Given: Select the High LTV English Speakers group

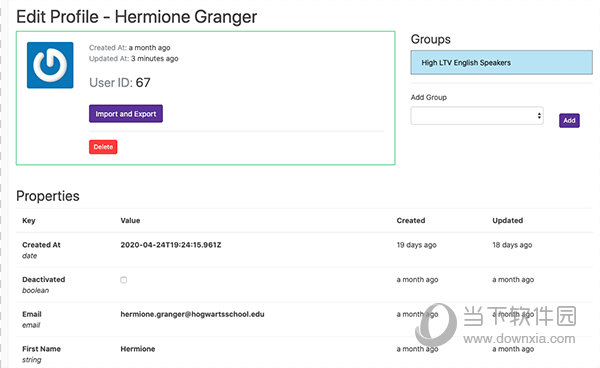Looking at the screenshot, I should tap(502, 62).
